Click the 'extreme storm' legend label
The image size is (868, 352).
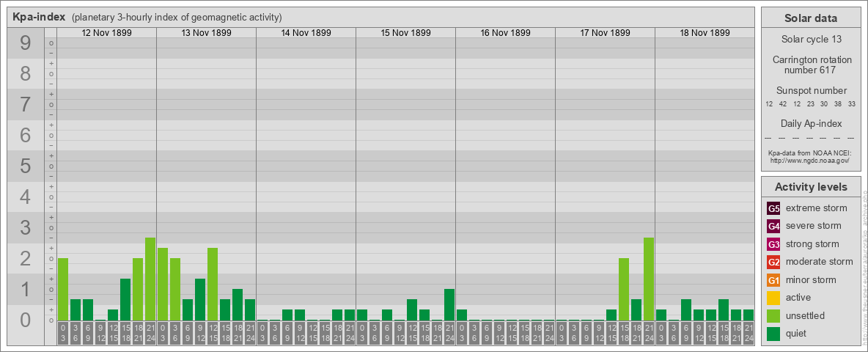pyautogui.click(x=817, y=208)
